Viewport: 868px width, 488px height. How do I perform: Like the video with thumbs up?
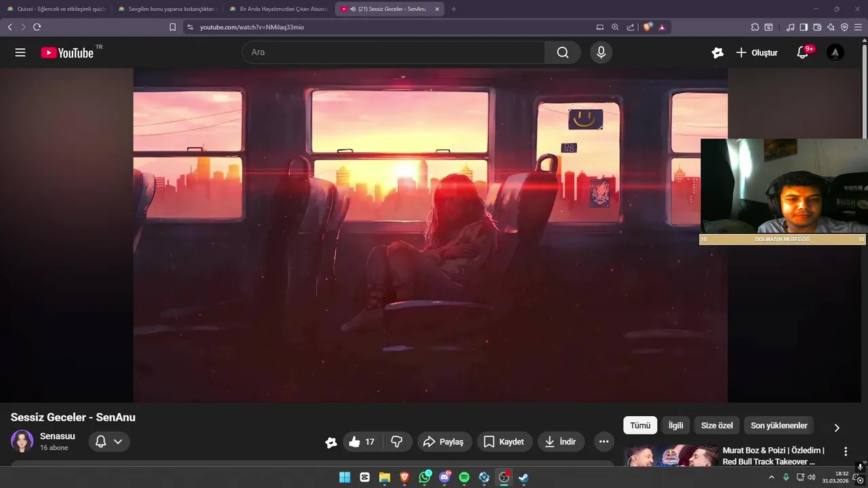point(362,442)
